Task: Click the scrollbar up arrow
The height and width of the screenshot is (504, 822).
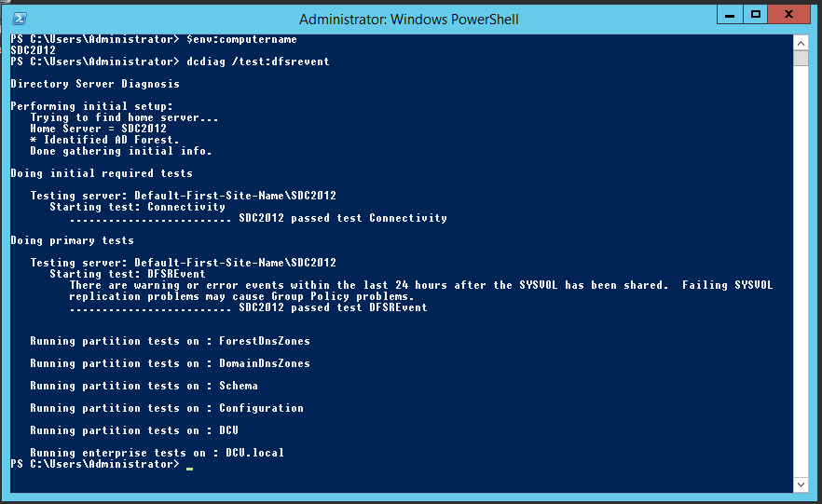Action: tap(801, 42)
